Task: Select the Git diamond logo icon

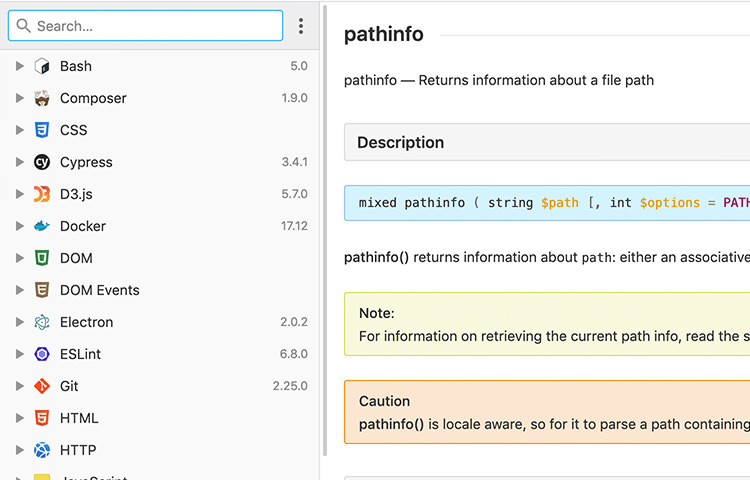Action: point(42,386)
